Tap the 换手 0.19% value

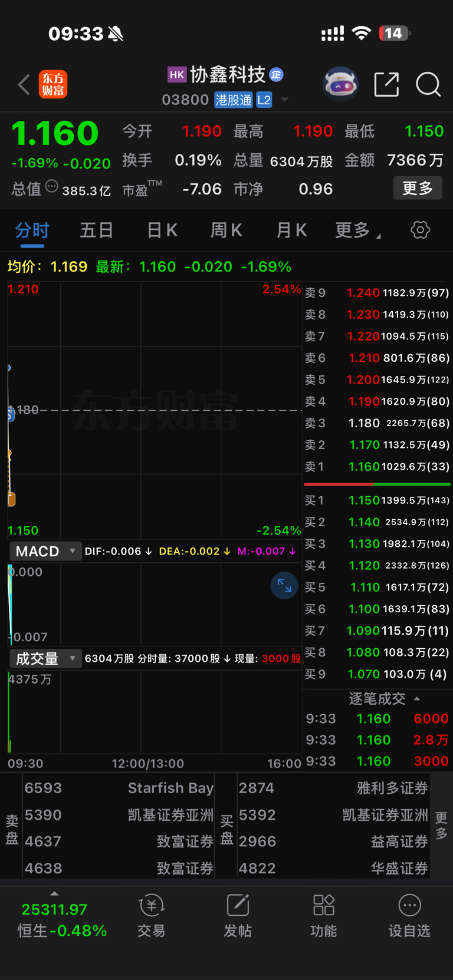pyautogui.click(x=198, y=160)
